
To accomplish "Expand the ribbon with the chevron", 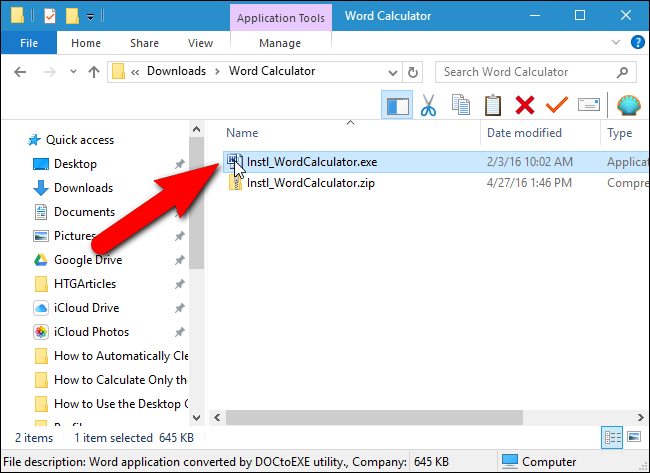I will (x=616, y=42).
